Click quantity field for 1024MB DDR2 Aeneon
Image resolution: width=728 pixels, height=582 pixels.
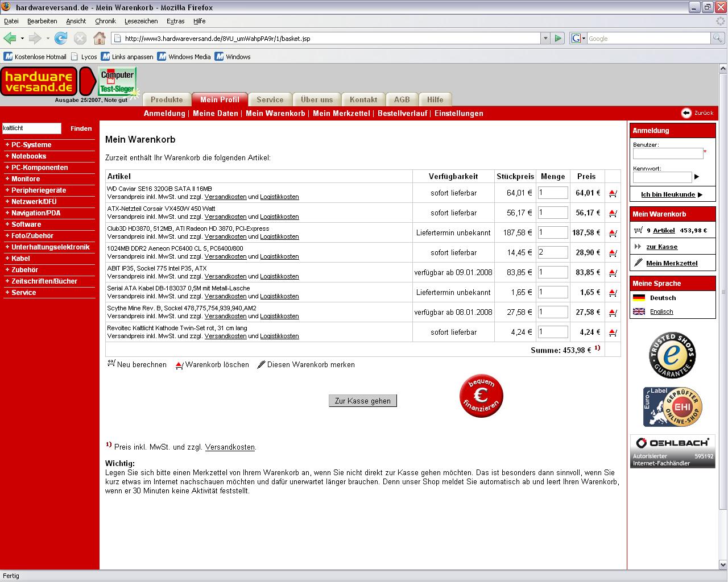point(553,252)
